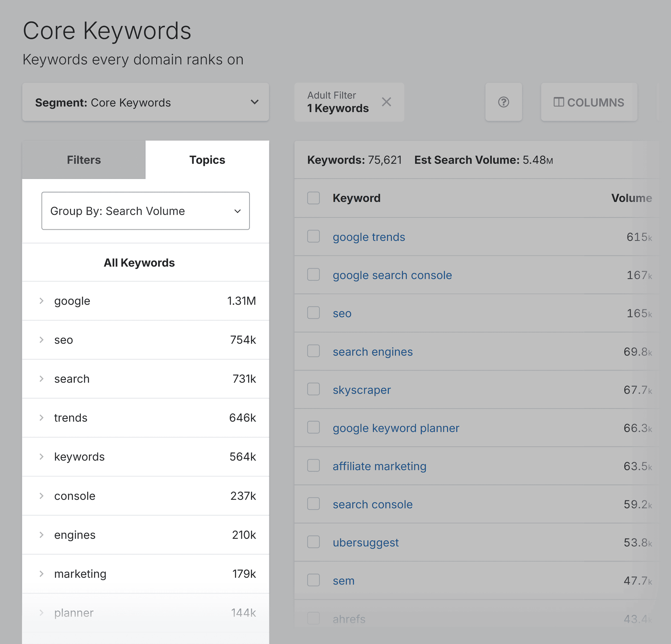Click the 754k seo volume value
671x644 pixels.
pos(243,340)
